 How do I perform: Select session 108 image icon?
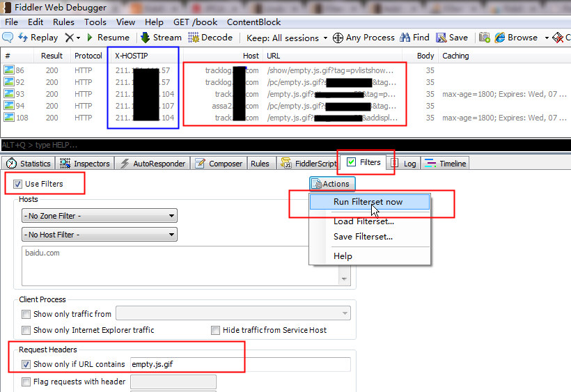[9, 117]
